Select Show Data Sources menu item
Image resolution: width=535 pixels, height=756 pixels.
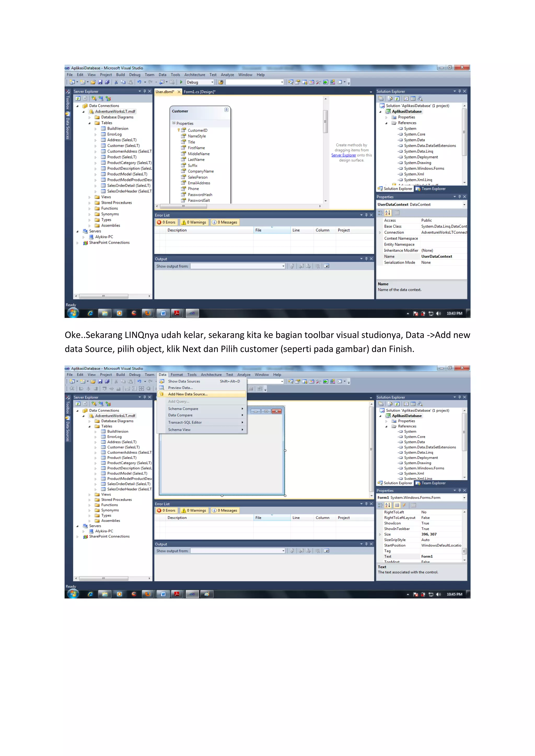point(202,381)
